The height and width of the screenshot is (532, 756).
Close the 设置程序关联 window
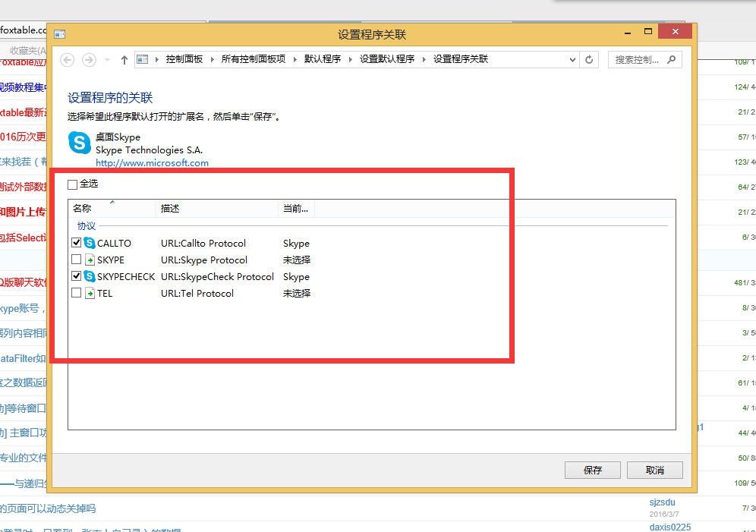[675, 32]
